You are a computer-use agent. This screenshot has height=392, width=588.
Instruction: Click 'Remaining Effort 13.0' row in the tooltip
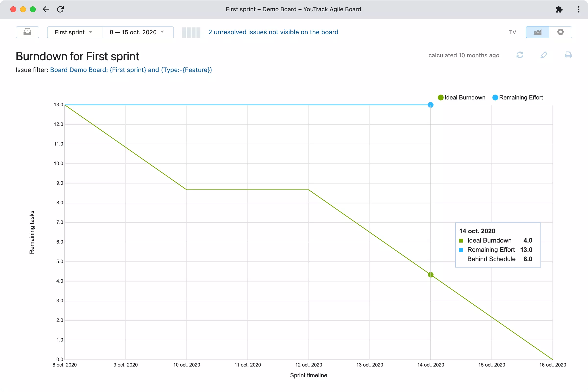tap(496, 250)
